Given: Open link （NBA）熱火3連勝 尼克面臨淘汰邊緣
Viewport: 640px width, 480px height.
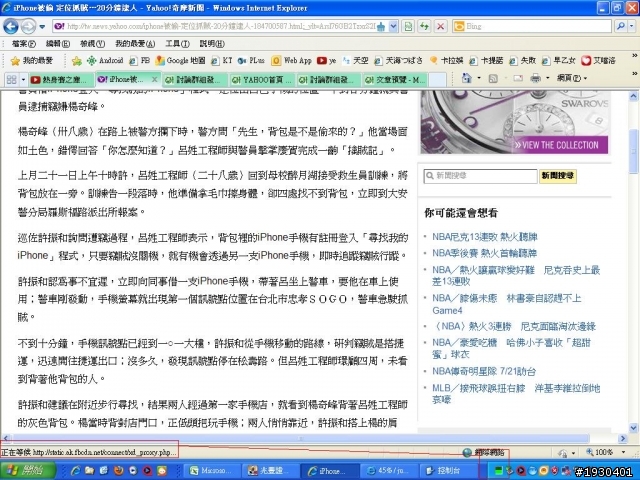Looking at the screenshot, I should (514, 327).
